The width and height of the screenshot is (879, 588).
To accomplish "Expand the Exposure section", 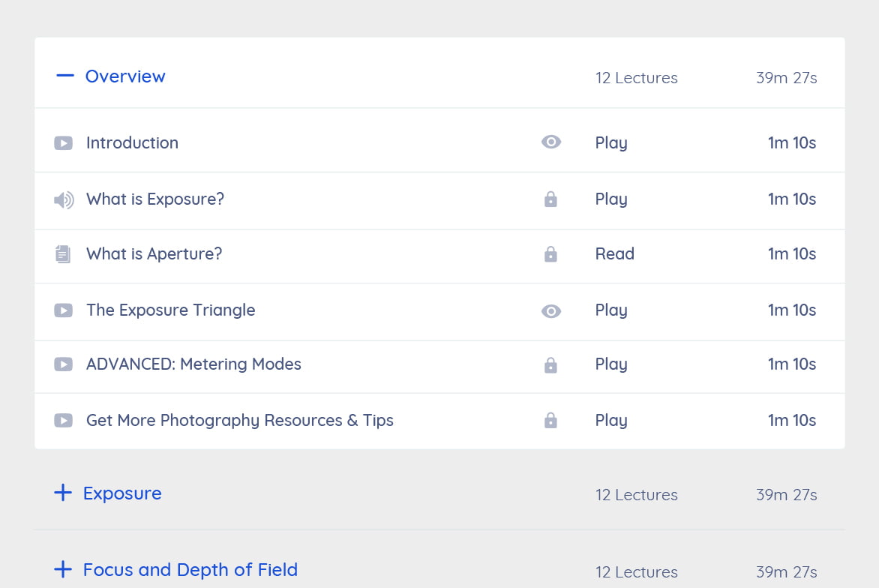I will tap(63, 493).
